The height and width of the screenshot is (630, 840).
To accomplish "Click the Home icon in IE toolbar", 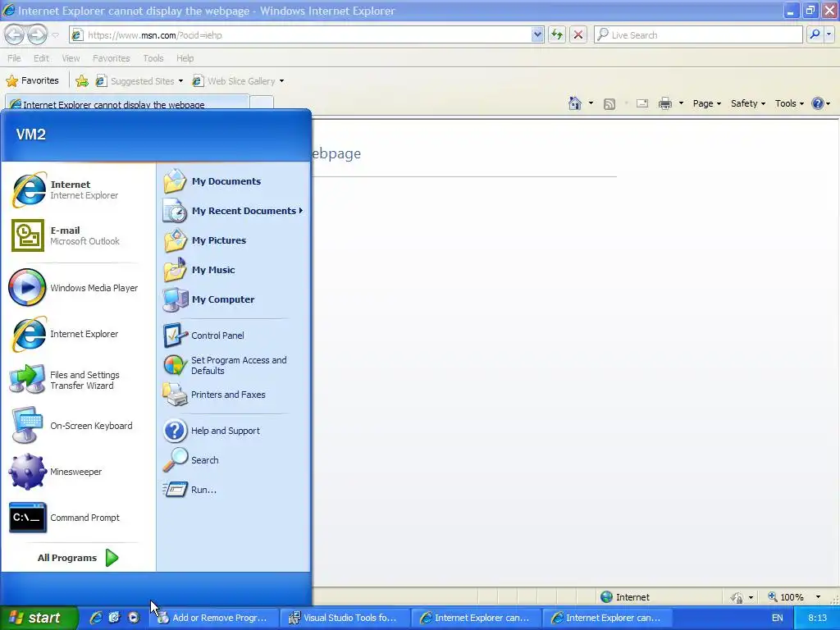I will click(575, 103).
